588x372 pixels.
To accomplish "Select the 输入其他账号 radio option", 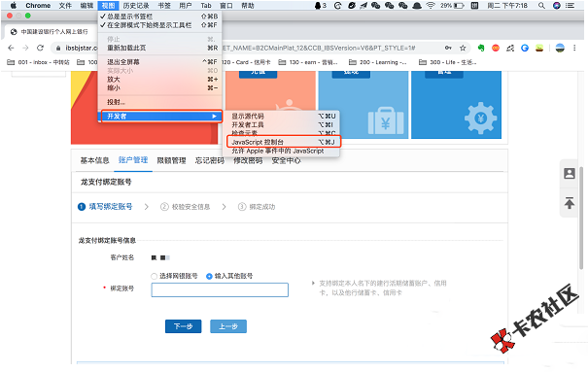I will [x=209, y=276].
